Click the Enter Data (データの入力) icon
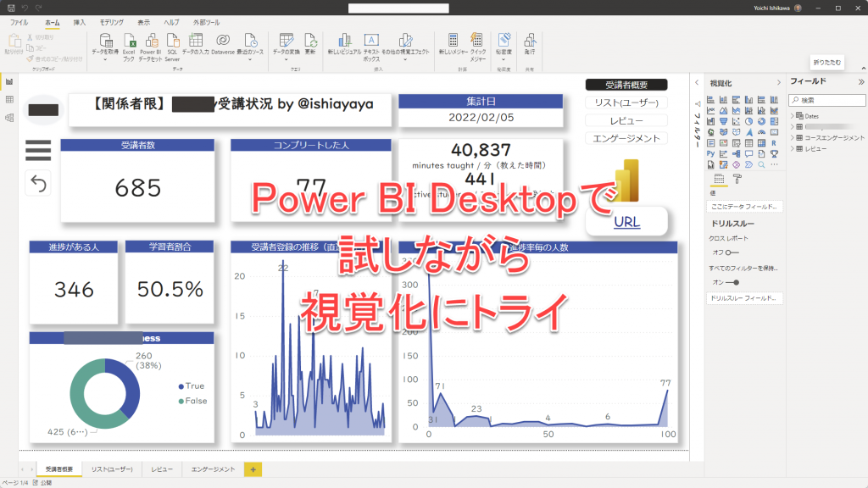The height and width of the screenshot is (488, 868). tap(196, 40)
